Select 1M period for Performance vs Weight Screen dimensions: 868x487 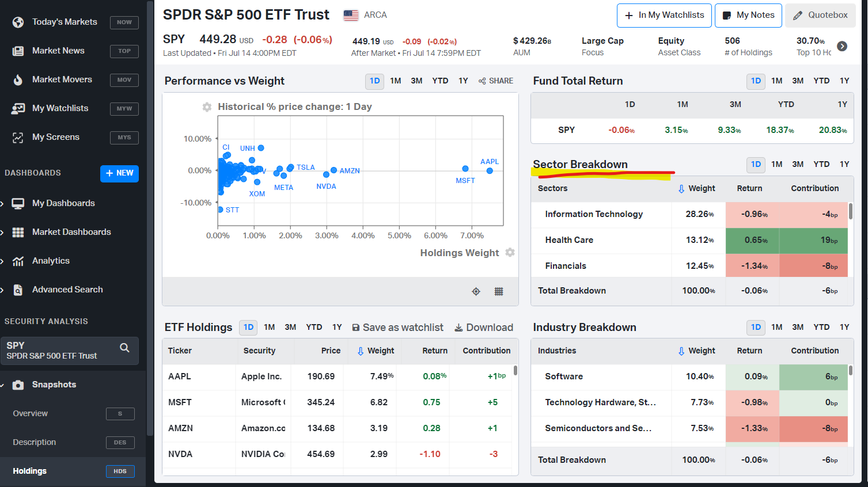(x=396, y=81)
